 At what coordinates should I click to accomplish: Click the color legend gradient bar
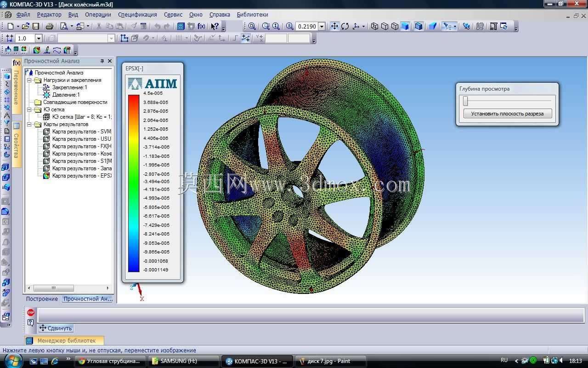(134, 183)
